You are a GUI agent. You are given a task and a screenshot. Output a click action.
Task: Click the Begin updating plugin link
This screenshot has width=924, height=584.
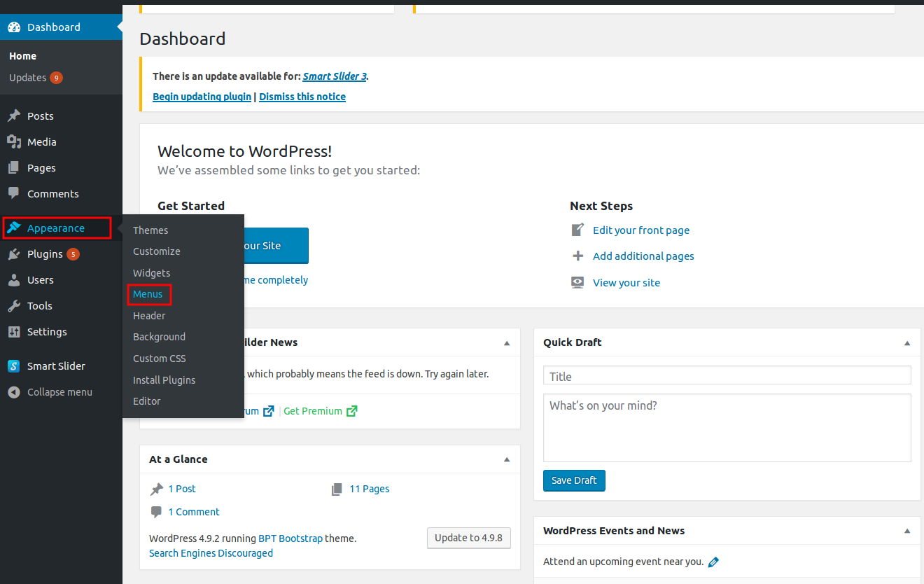coord(202,96)
